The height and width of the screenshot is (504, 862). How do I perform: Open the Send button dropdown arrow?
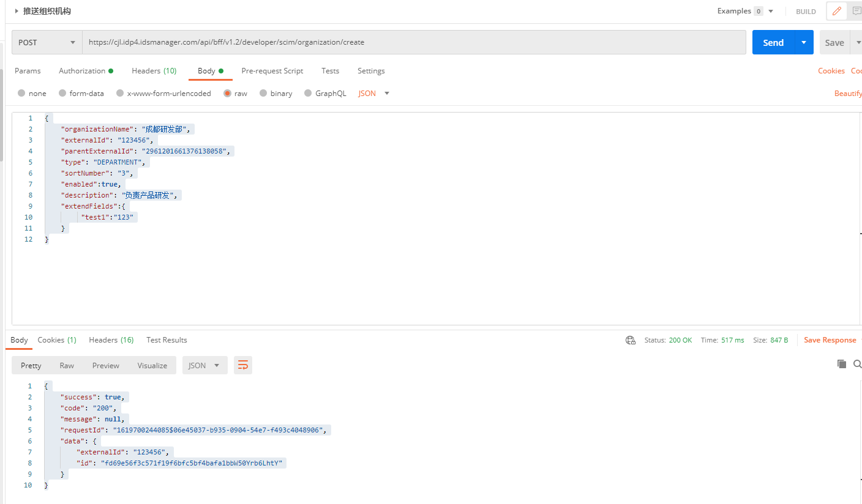tap(804, 43)
